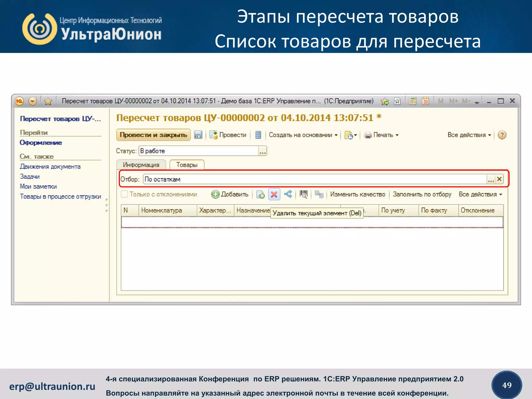Open document movements list icon
Image resolution: width=532 pixels, height=399 pixels.
[x=258, y=135]
